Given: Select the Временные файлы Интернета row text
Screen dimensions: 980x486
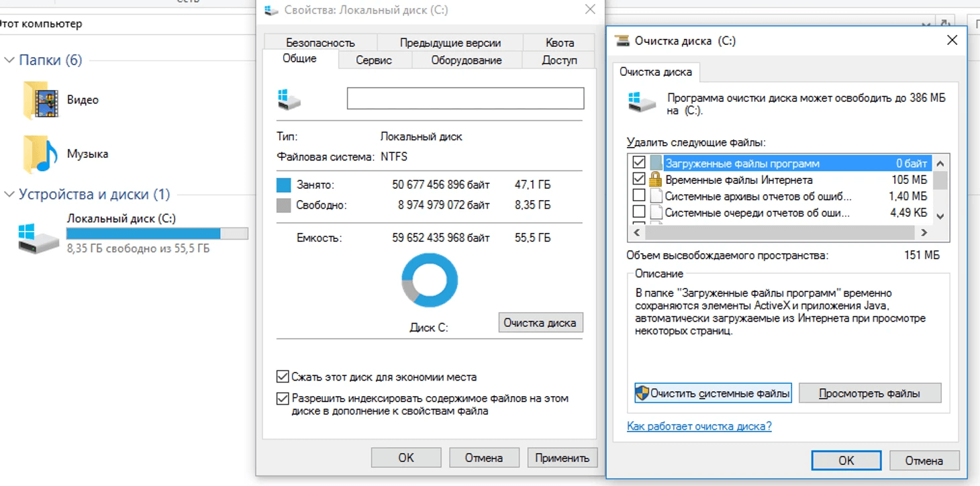Looking at the screenshot, I should click(x=738, y=180).
